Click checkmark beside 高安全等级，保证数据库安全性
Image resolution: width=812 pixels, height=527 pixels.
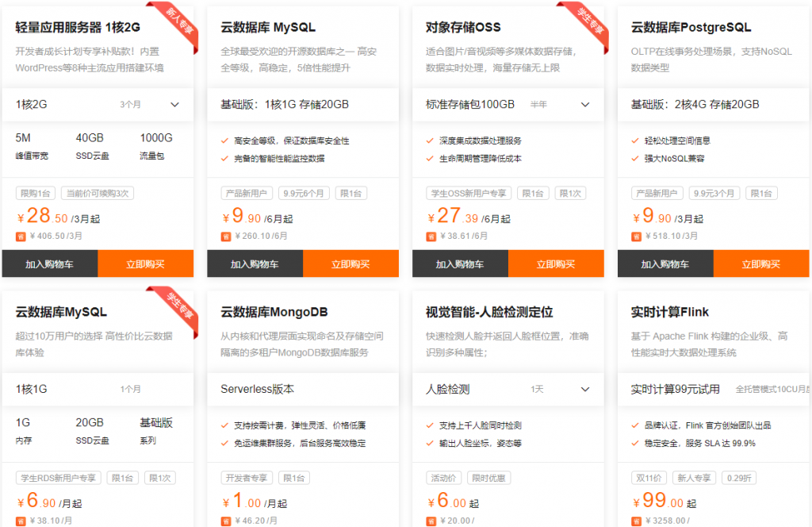point(224,140)
